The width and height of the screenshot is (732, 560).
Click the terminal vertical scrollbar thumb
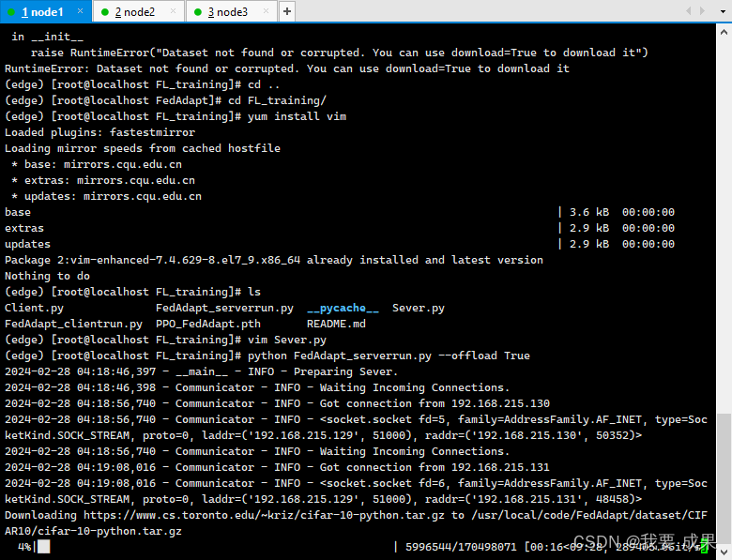[724, 478]
